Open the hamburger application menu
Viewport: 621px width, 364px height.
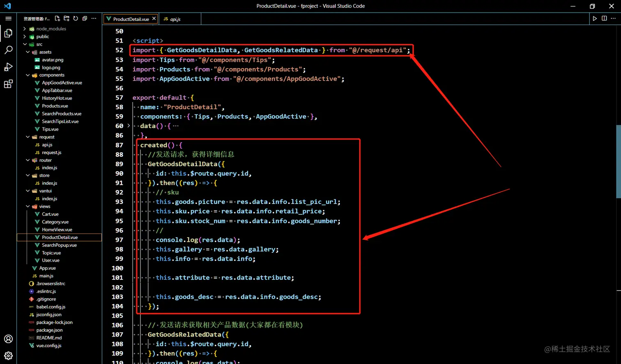pos(8,18)
